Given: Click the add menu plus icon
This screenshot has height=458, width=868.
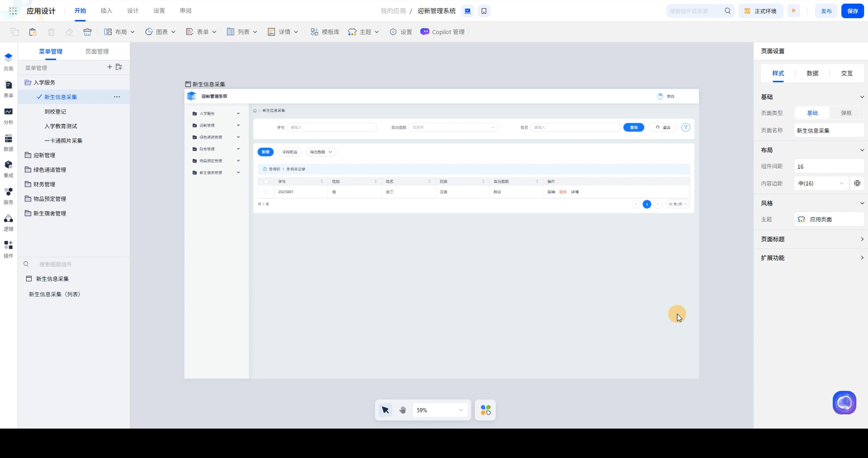Looking at the screenshot, I should click(x=109, y=67).
